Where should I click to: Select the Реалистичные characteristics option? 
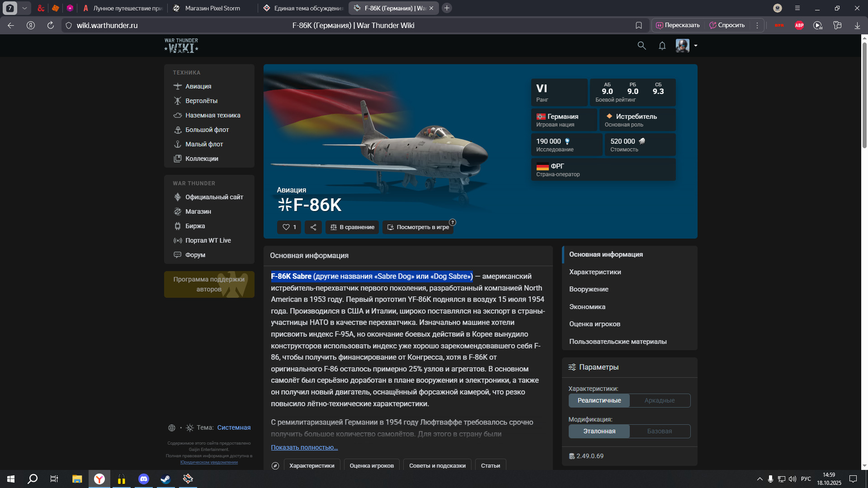(599, 400)
